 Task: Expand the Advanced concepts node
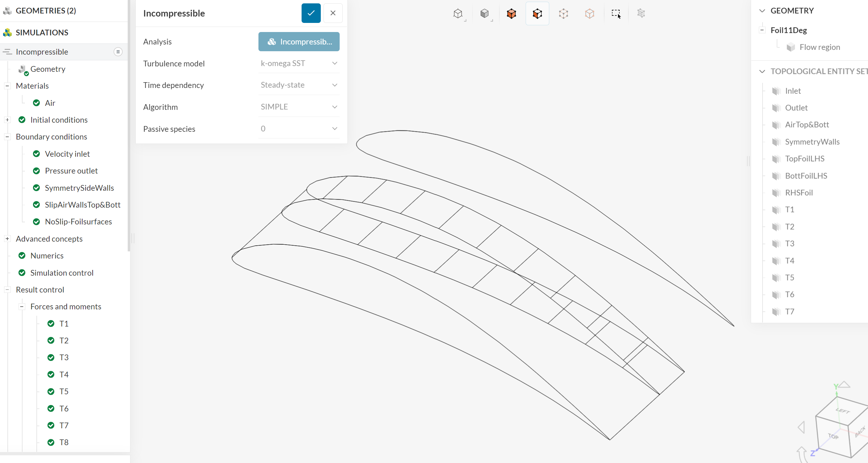point(7,239)
